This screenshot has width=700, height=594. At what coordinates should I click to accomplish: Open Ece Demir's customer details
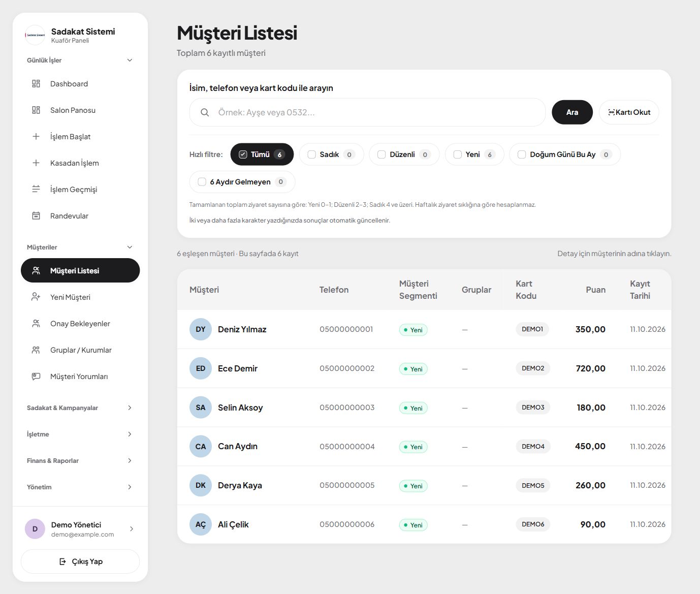[237, 368]
